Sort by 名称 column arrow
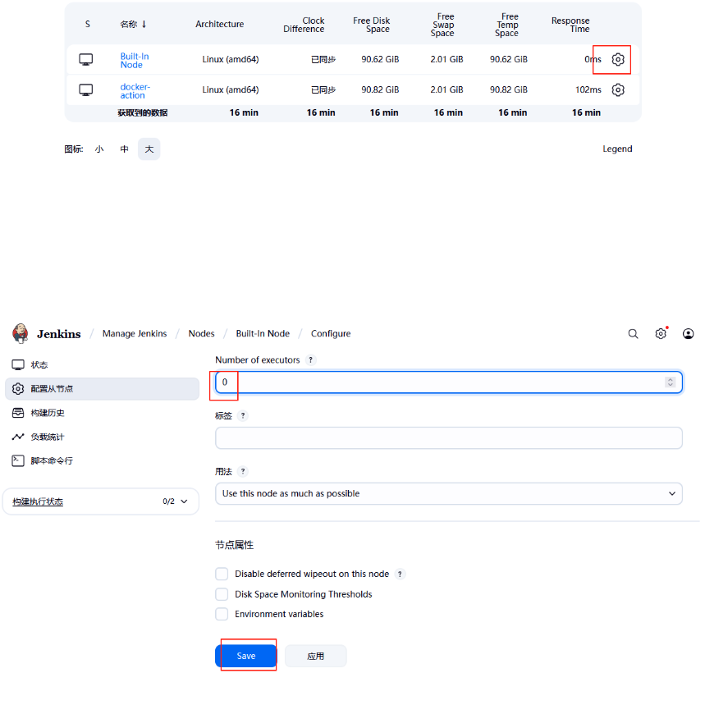Image resolution: width=705 pixels, height=728 pixels. point(144,24)
